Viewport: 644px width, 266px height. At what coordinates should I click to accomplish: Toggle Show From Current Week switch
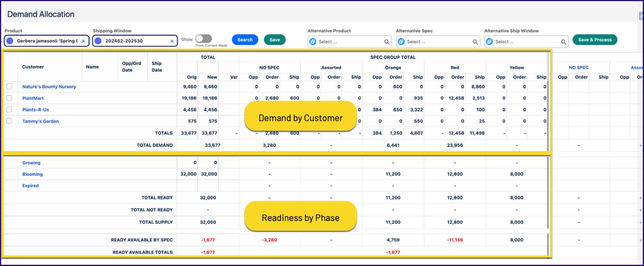(204, 39)
